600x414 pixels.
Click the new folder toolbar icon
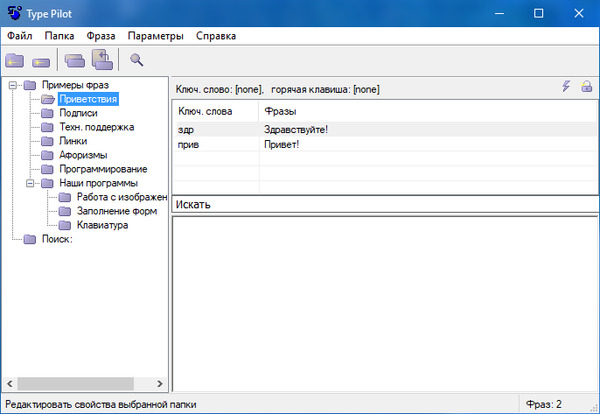[15, 60]
